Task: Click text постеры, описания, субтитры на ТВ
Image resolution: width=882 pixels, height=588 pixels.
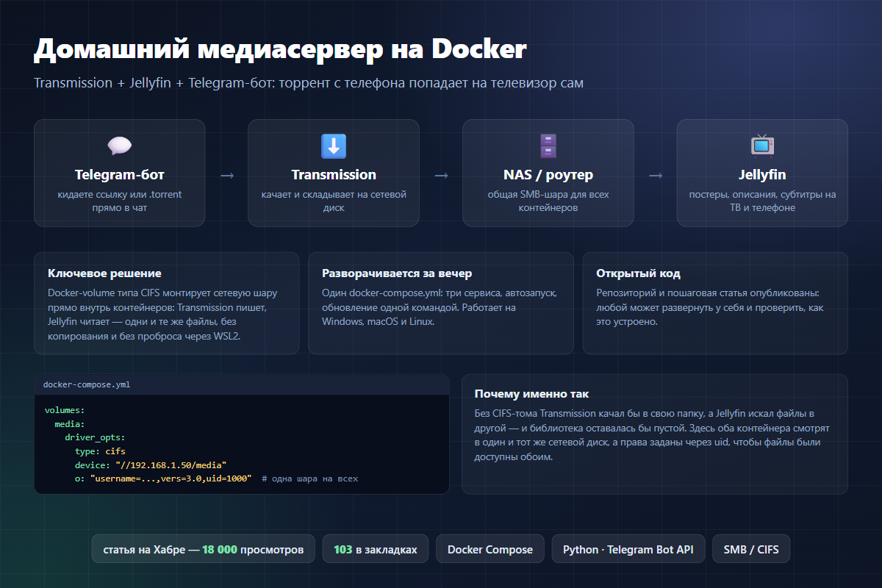Action: pyautogui.click(x=762, y=201)
